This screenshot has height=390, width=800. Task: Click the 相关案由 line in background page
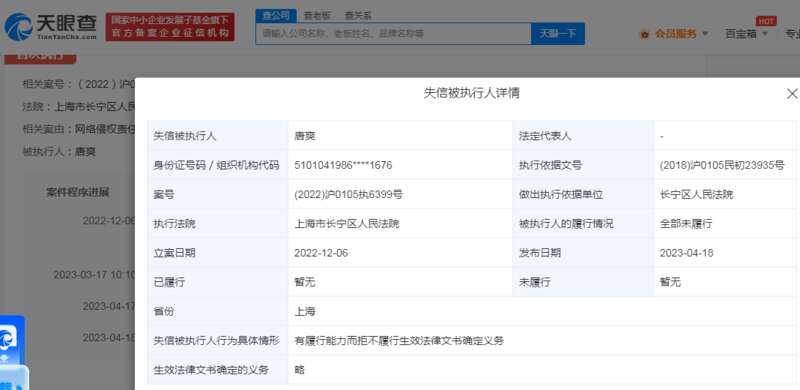coord(79,129)
